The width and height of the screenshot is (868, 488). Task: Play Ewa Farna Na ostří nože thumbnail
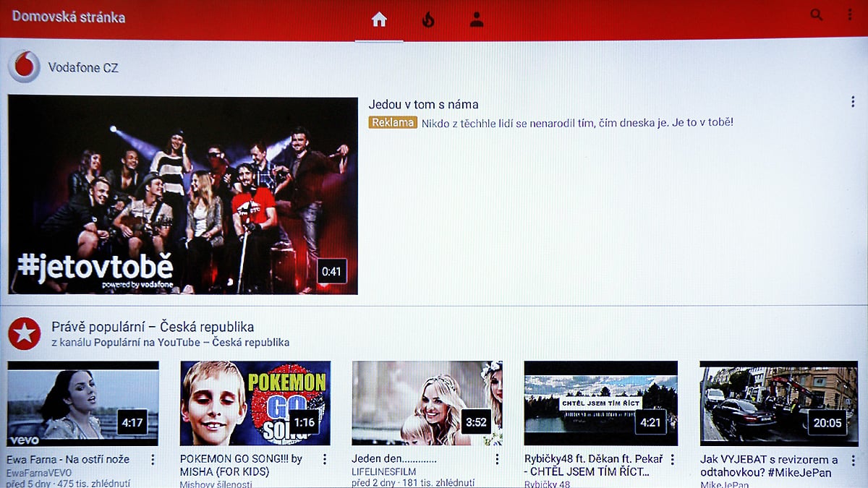click(83, 403)
